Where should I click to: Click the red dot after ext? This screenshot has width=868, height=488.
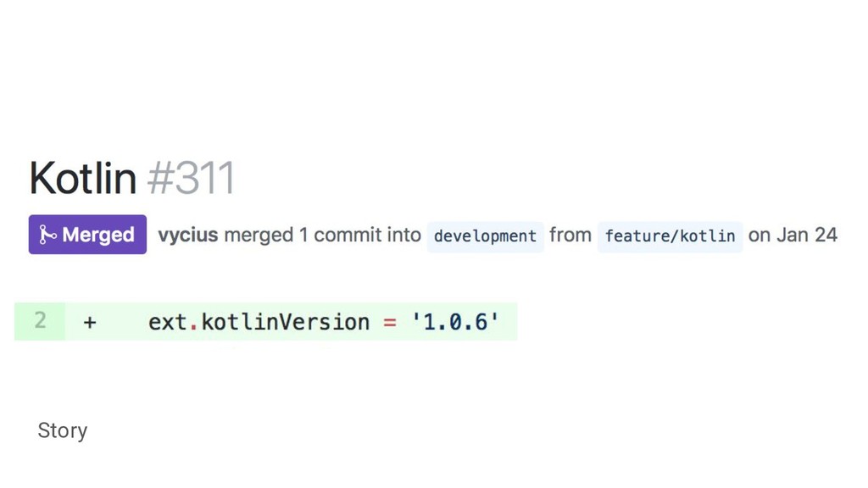[x=193, y=326]
